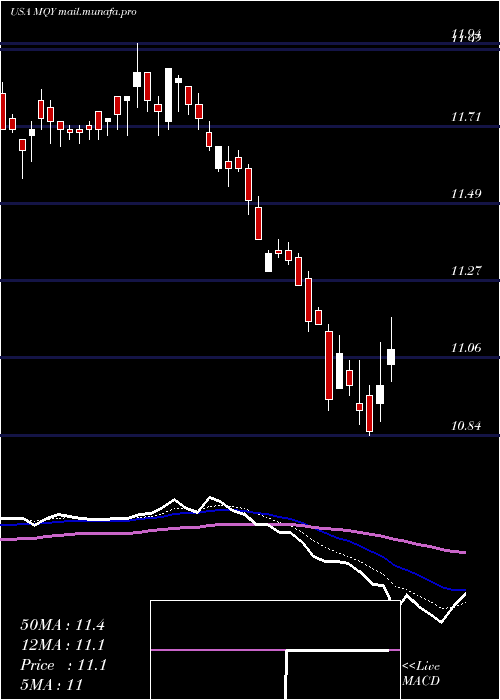The image size is (500, 700).
Task: Click the long red candlestick just left of the 11.06 label
Action: click(329, 366)
